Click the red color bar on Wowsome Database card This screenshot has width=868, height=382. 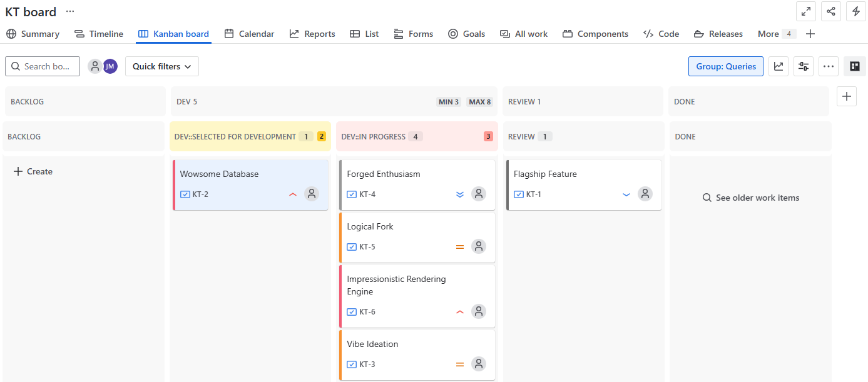click(174, 185)
